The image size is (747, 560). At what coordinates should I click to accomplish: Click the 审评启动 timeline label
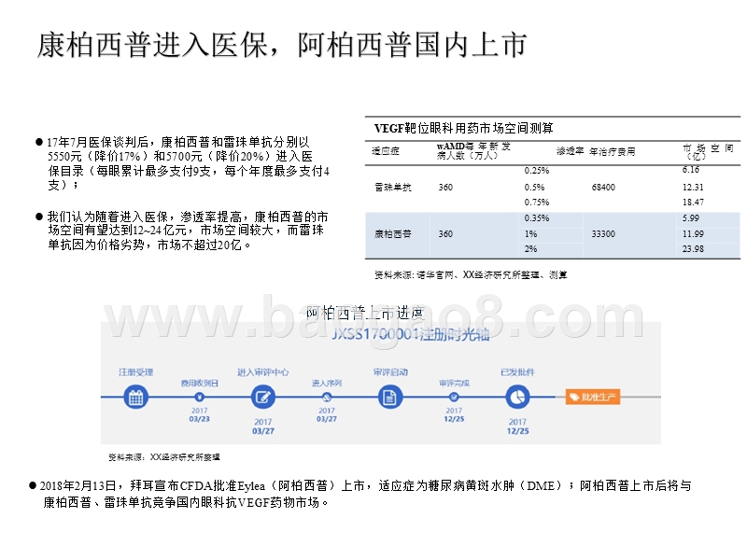(x=390, y=372)
